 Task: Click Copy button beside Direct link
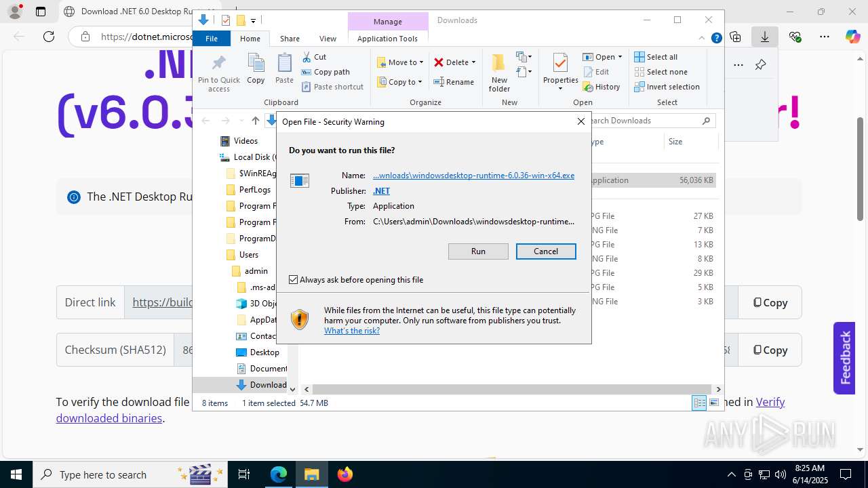pos(770,303)
